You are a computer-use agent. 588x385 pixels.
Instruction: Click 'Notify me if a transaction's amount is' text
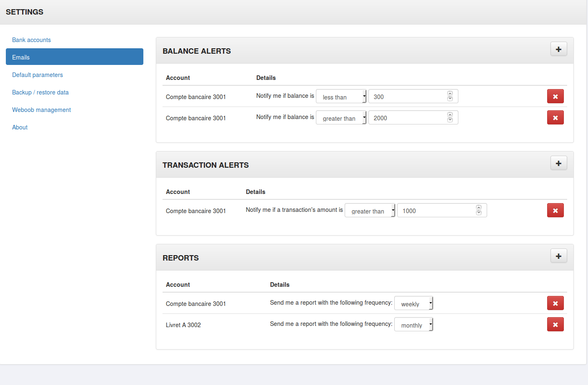click(294, 210)
